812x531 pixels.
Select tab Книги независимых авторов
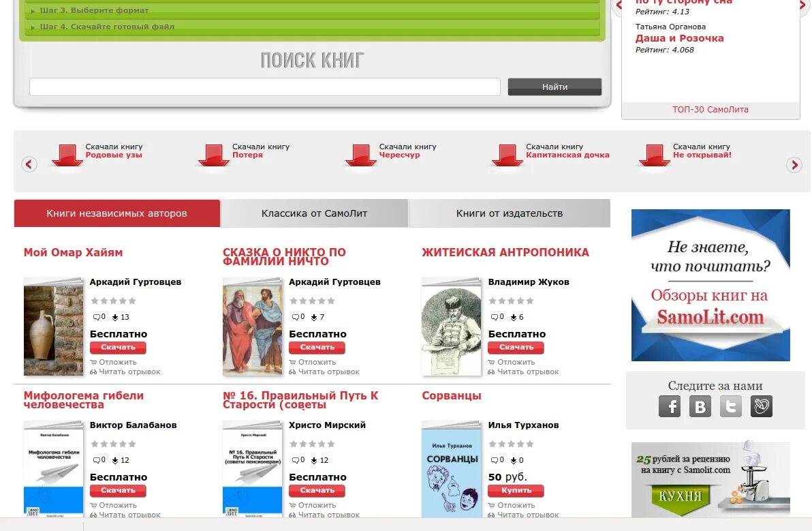(117, 213)
